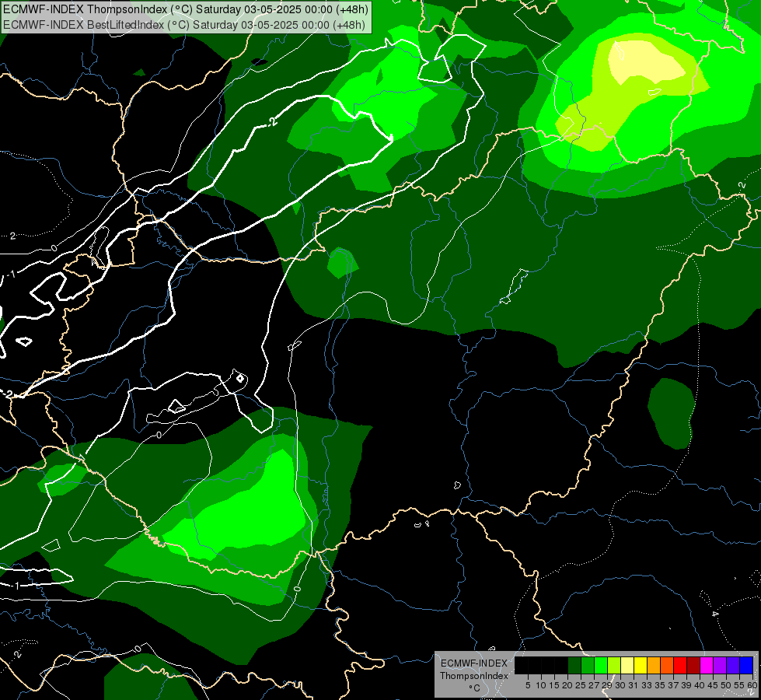Image resolution: width=761 pixels, height=700 pixels.
Task: Select the orange 33–35 legend swatch
Action: [653, 665]
